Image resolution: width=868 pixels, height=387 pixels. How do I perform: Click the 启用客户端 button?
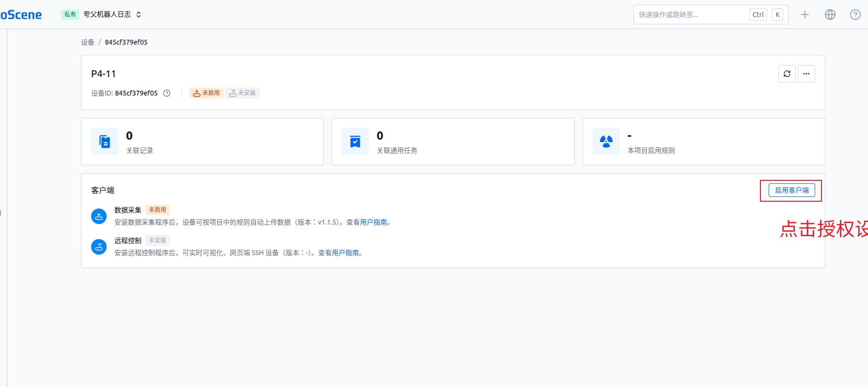tap(791, 190)
